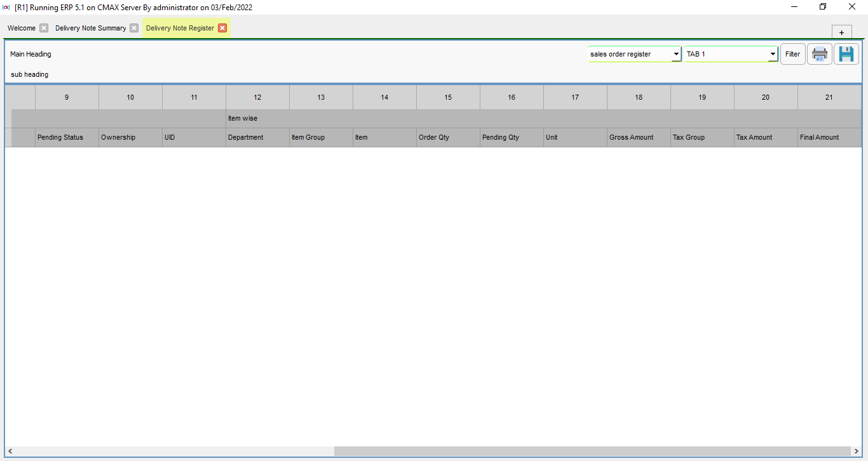Save the report using the floppy disk icon
The width and height of the screenshot is (868, 461).
coord(846,54)
